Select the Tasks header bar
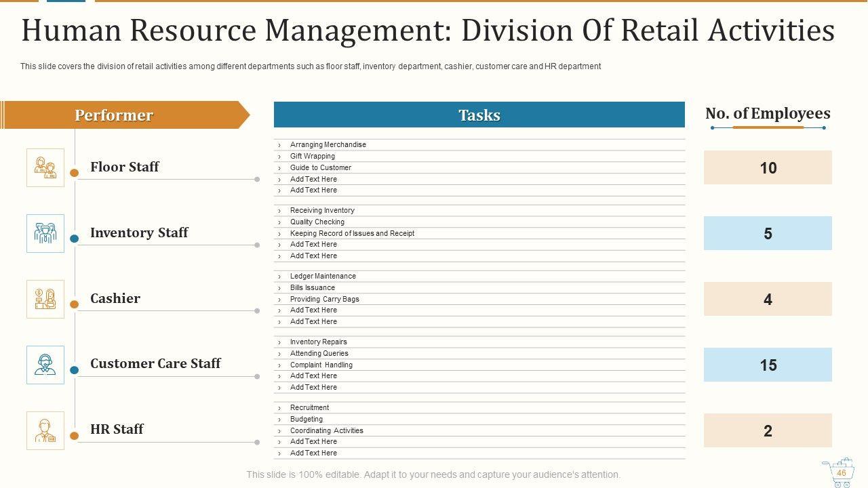 [479, 115]
